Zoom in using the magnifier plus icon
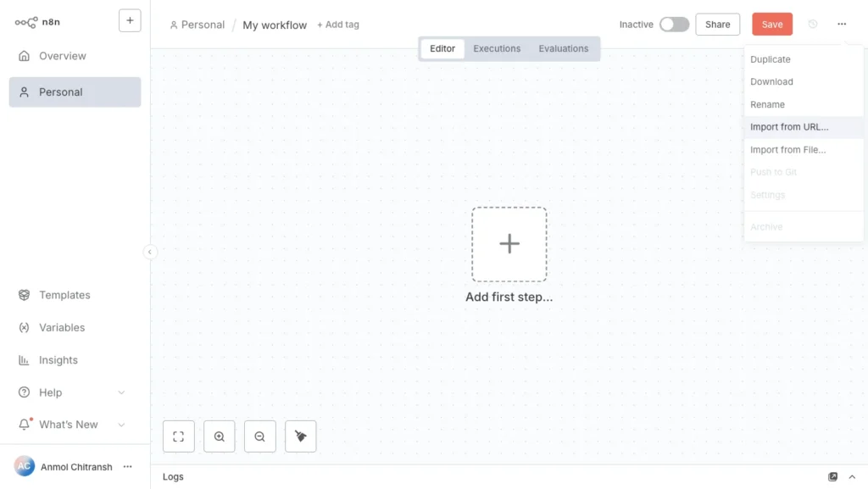Screen dimensions: 868x489 (219, 436)
